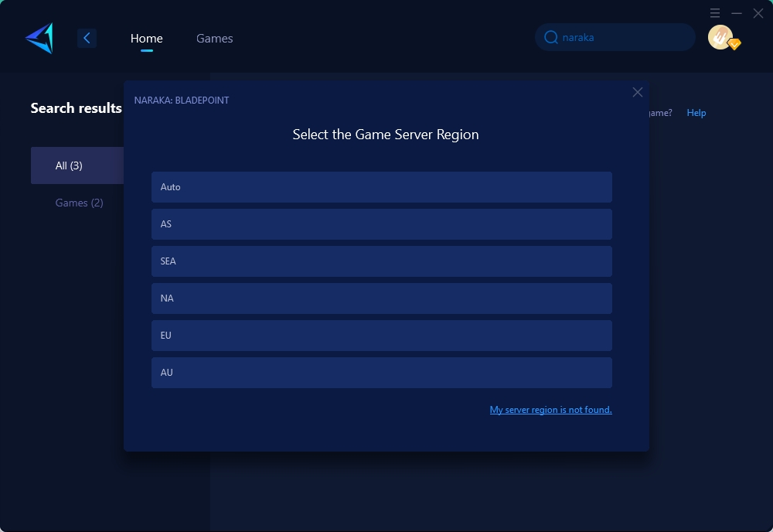Click the Help link
The image size is (773, 532).
point(696,112)
